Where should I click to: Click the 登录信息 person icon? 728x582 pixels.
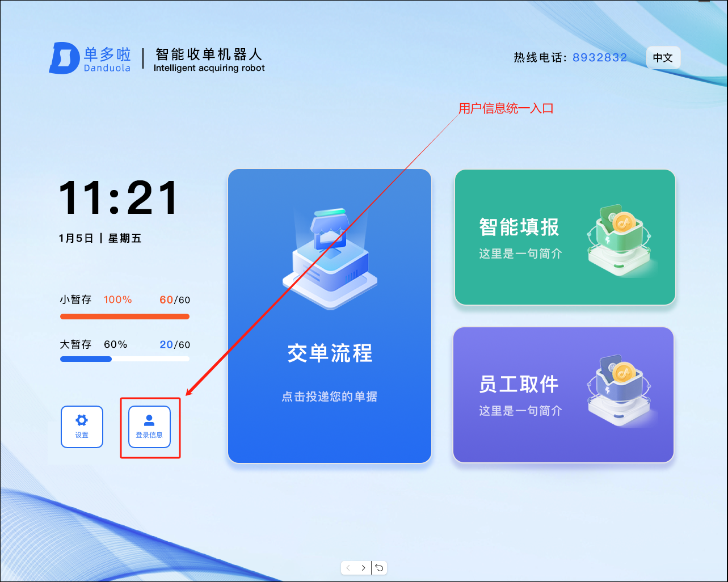tap(149, 421)
